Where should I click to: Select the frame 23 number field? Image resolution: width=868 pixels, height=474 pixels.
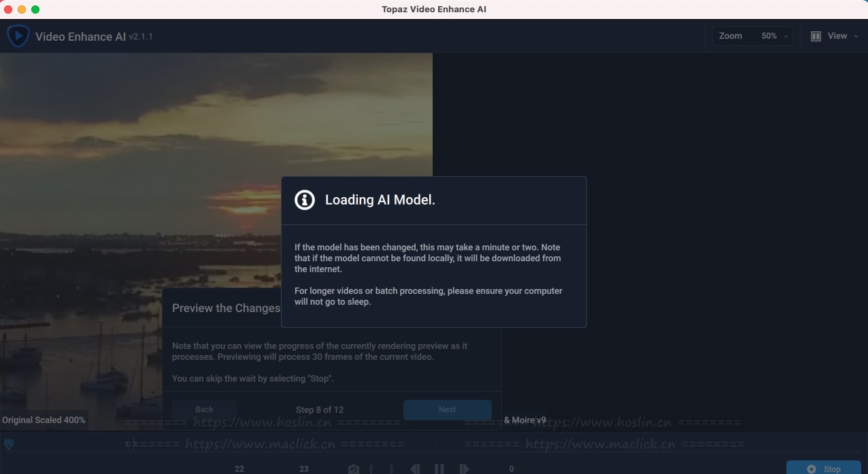tap(304, 469)
